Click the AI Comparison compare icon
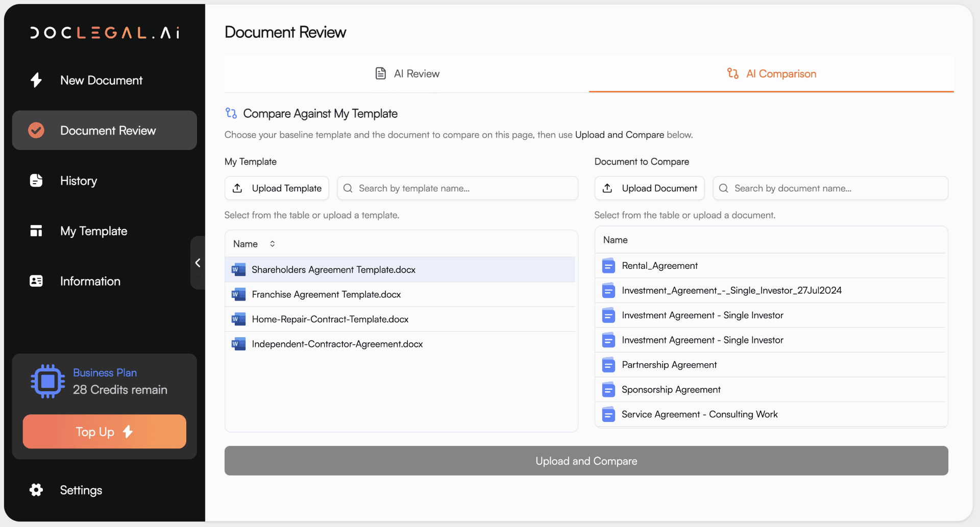This screenshot has height=527, width=980. click(x=733, y=73)
